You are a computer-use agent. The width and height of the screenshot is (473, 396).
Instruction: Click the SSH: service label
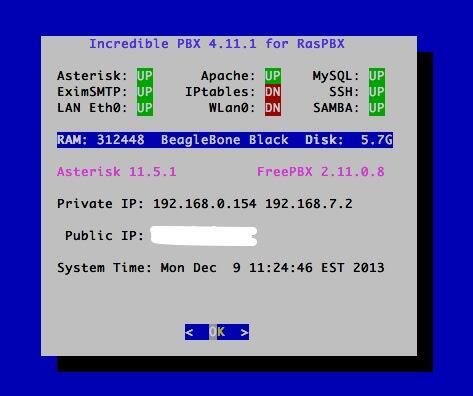click(345, 92)
